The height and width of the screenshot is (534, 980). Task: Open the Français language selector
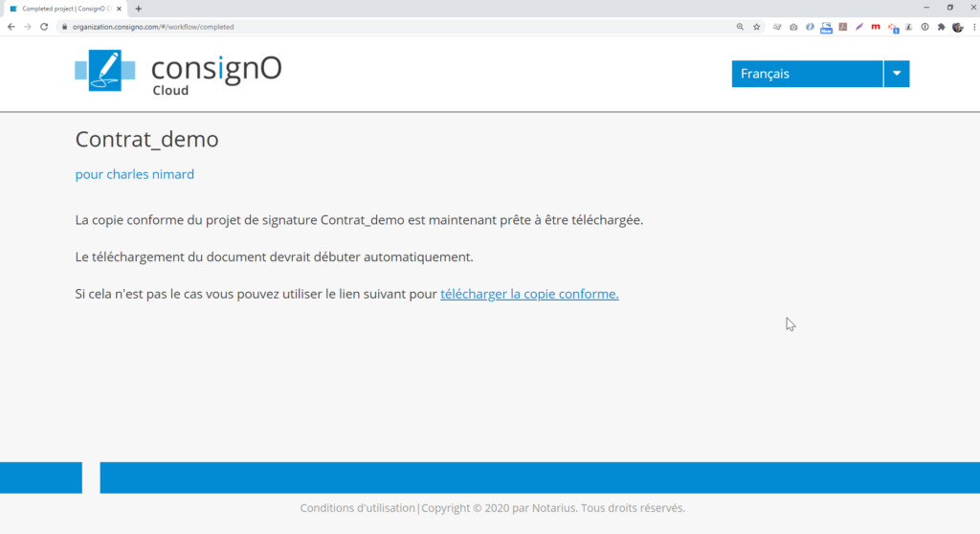807,74
